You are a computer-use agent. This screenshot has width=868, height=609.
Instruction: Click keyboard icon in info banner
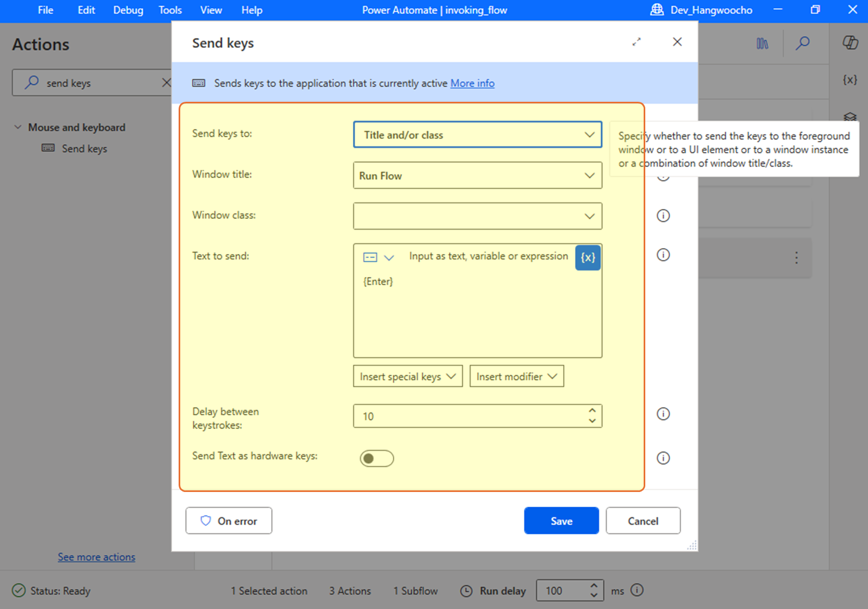[x=199, y=83]
